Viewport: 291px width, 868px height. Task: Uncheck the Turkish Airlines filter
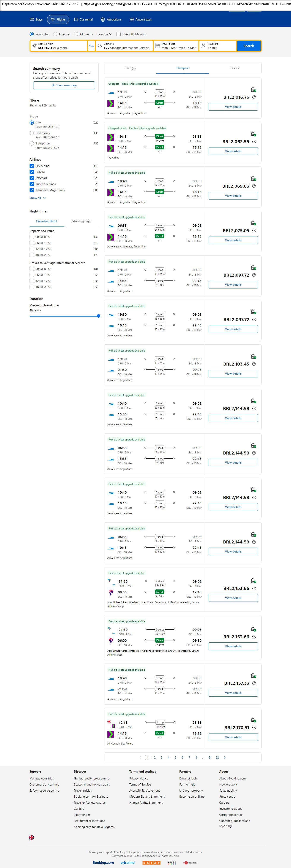click(x=32, y=184)
